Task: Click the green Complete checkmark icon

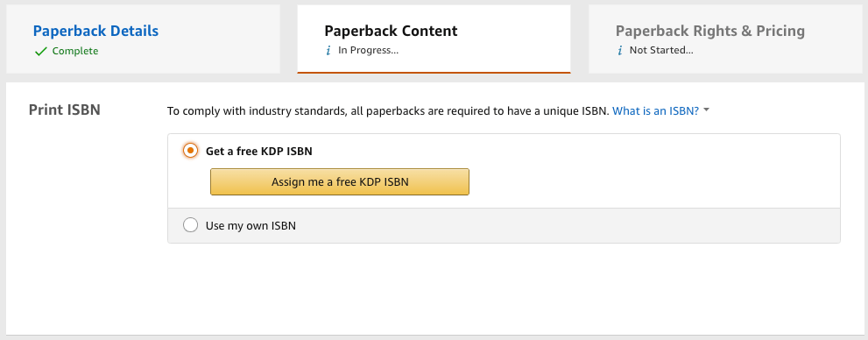Action: (x=40, y=52)
